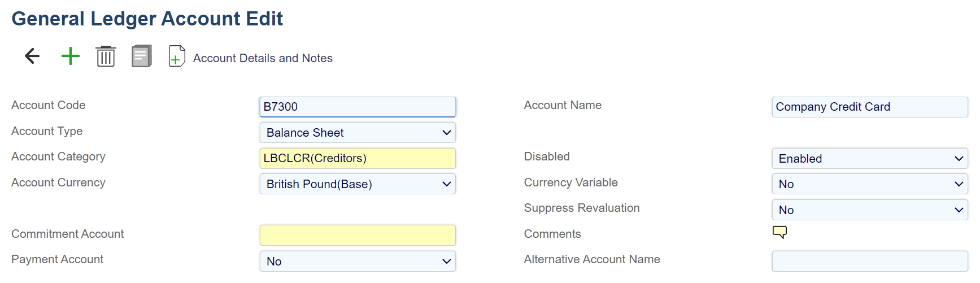The image size is (980, 283).
Task: Open the Currency Variable dropdown
Action: click(x=870, y=184)
